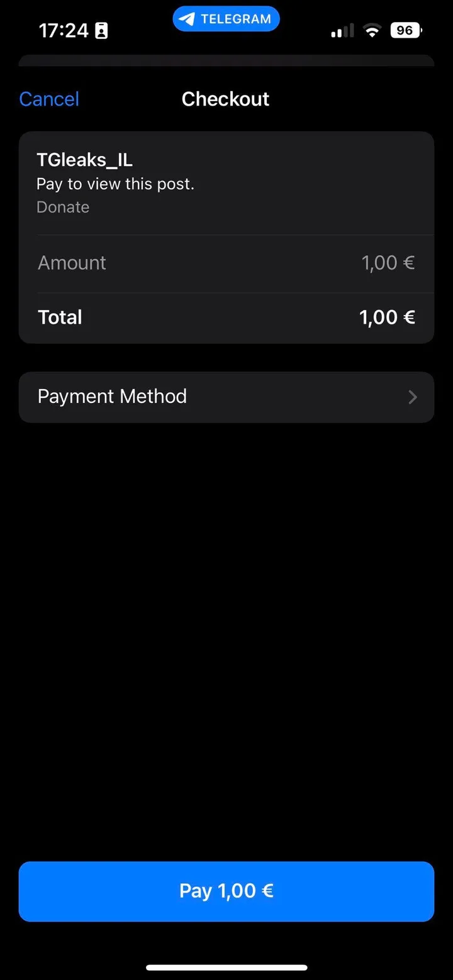The image size is (453, 980).
Task: Cancel the checkout
Action: pyautogui.click(x=49, y=99)
